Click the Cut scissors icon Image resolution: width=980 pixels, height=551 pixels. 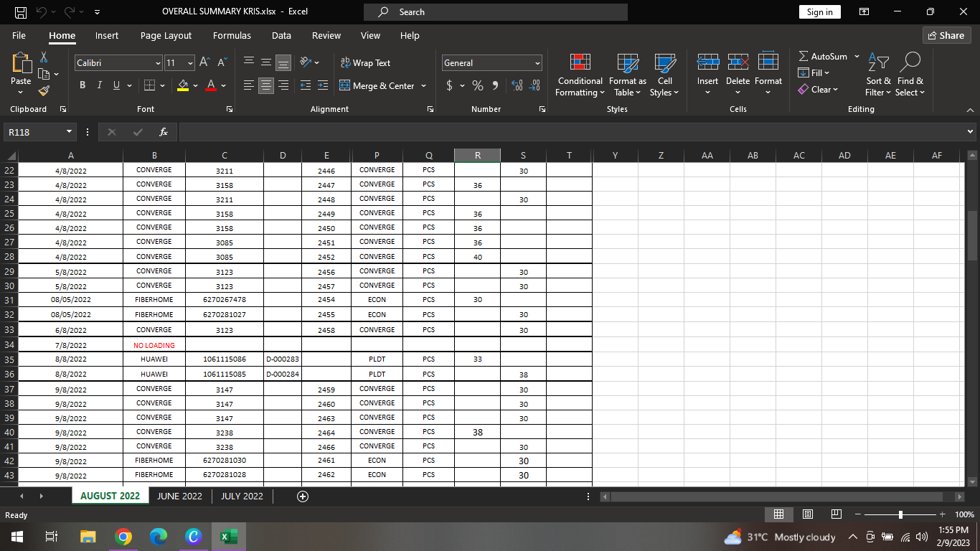coord(44,57)
